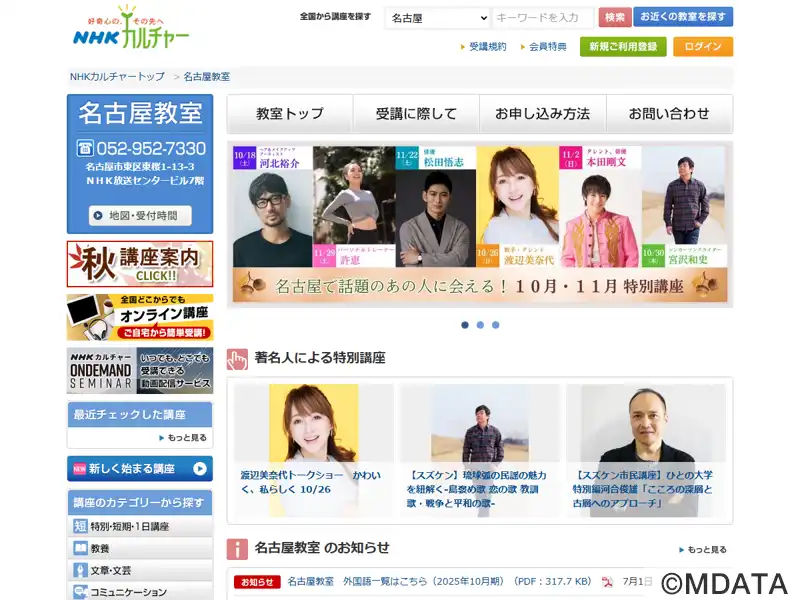800x600 pixels.
Task: Click the 最近チェックした講座 header
Action: point(140,414)
